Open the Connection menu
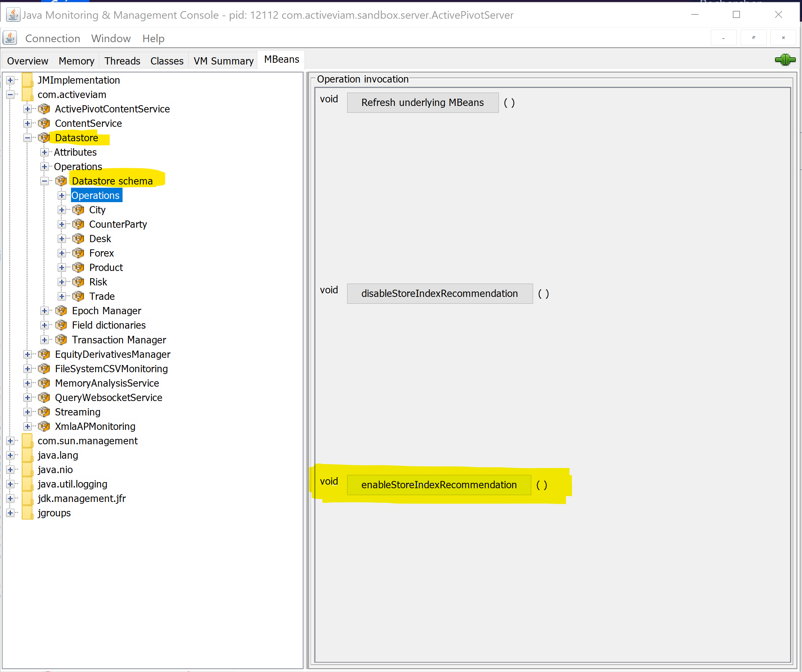This screenshot has height=672, width=802. 53,38
